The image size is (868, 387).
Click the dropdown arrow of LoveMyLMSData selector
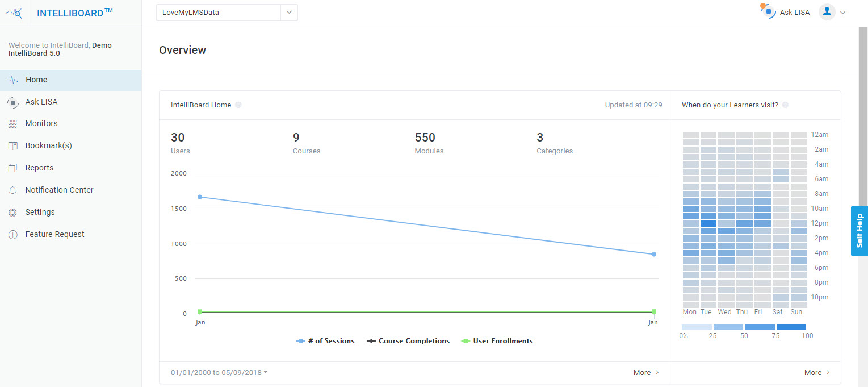tap(290, 13)
